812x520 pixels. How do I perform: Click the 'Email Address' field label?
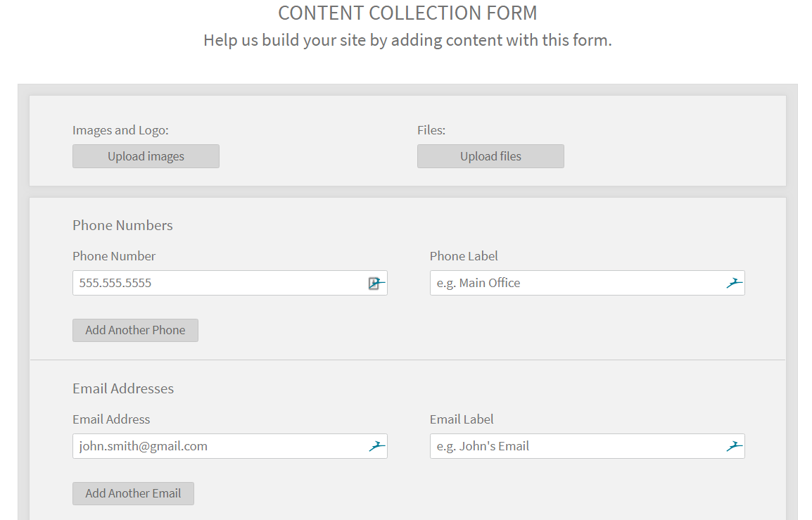[x=111, y=419]
